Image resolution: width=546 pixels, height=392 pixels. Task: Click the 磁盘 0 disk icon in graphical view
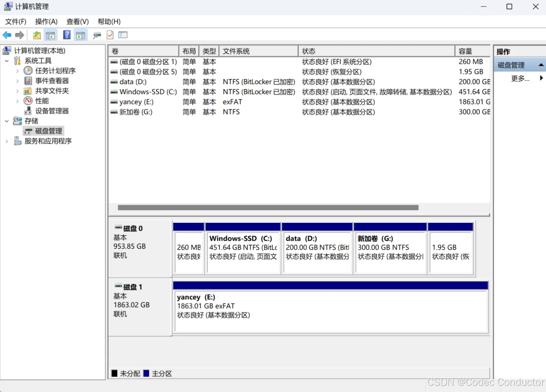(x=118, y=228)
